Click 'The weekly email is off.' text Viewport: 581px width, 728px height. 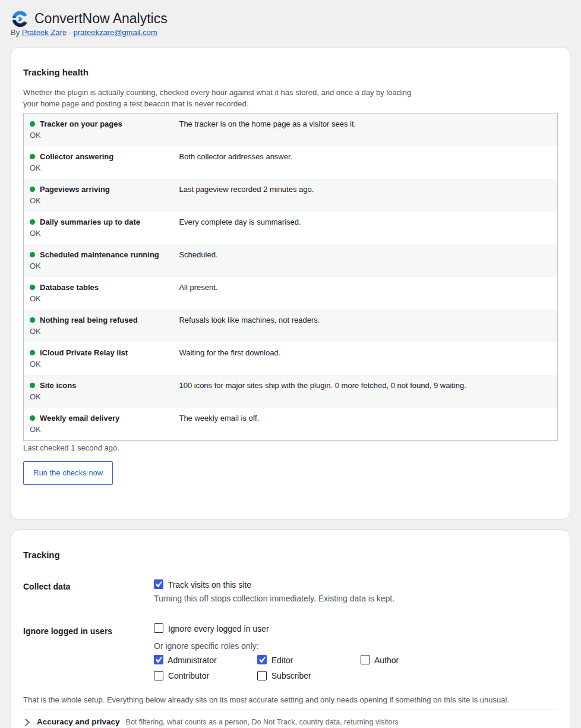[219, 418]
